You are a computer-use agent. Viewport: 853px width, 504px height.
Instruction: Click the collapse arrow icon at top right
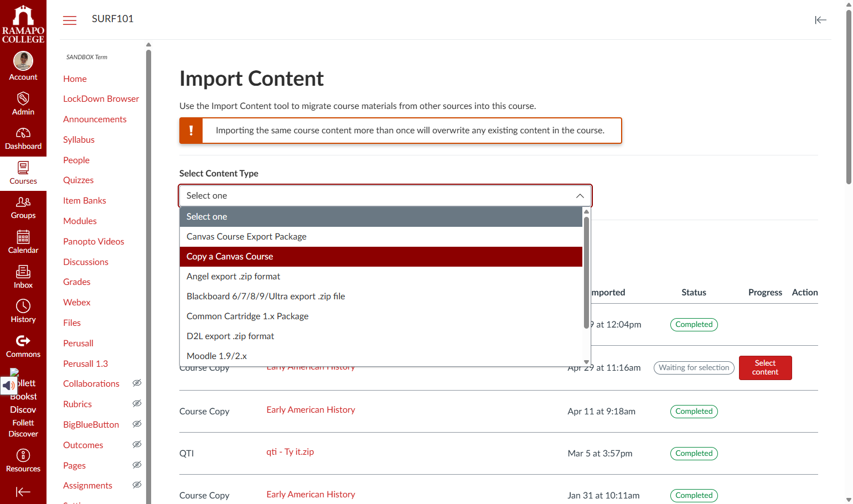click(x=820, y=20)
